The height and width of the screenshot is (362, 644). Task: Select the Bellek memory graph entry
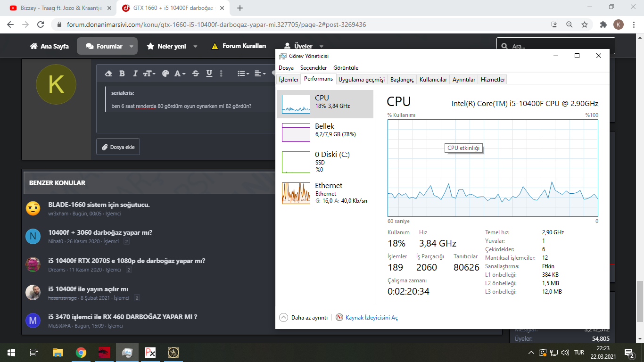[325, 132]
